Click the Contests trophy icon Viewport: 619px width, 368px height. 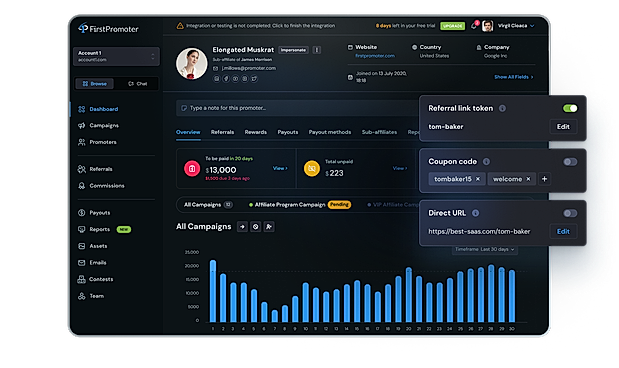click(x=82, y=279)
